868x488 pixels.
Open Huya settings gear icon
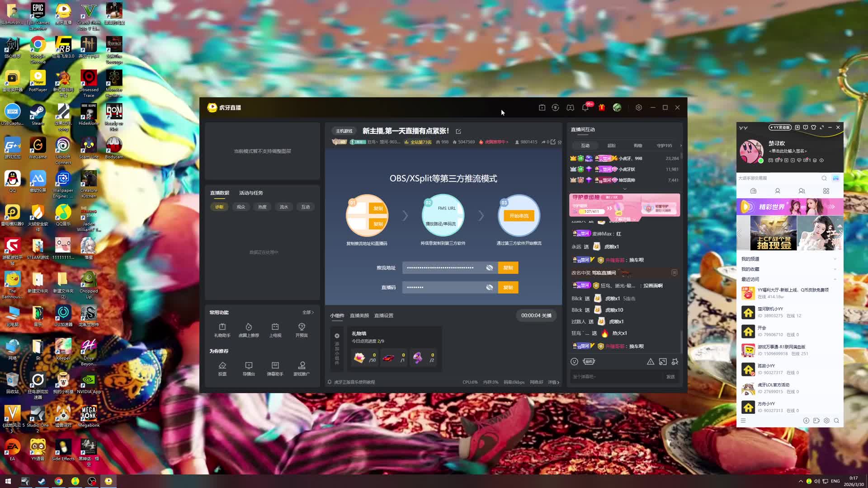coord(638,108)
